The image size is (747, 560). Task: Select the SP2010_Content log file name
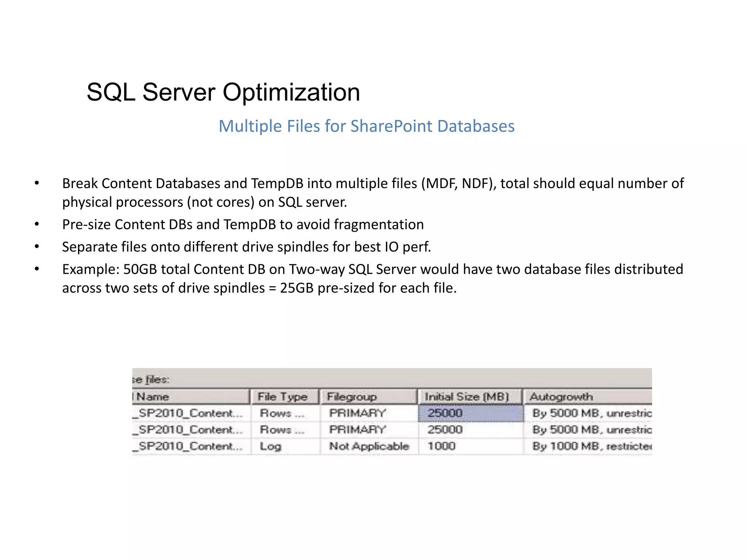tap(191, 446)
